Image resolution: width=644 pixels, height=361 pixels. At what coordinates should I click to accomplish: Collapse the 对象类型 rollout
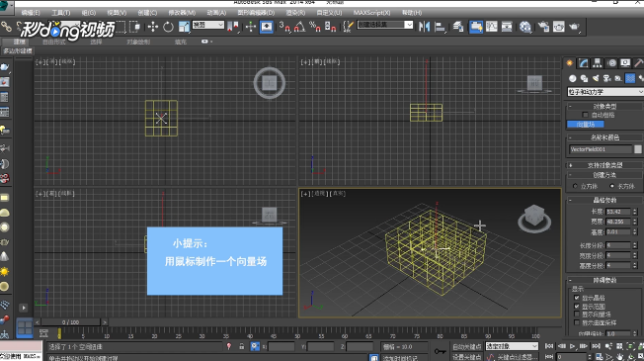click(604, 106)
